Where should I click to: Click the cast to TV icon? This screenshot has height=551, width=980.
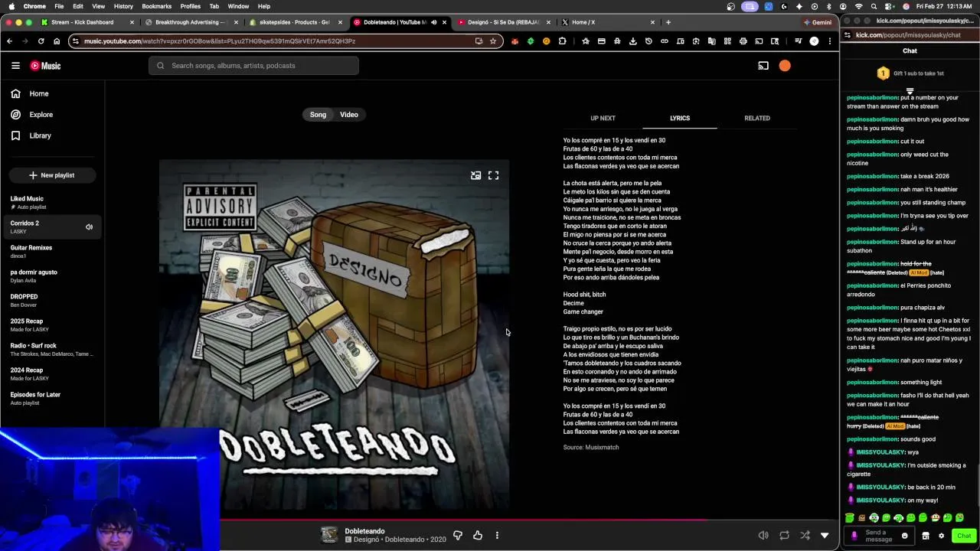(x=763, y=66)
